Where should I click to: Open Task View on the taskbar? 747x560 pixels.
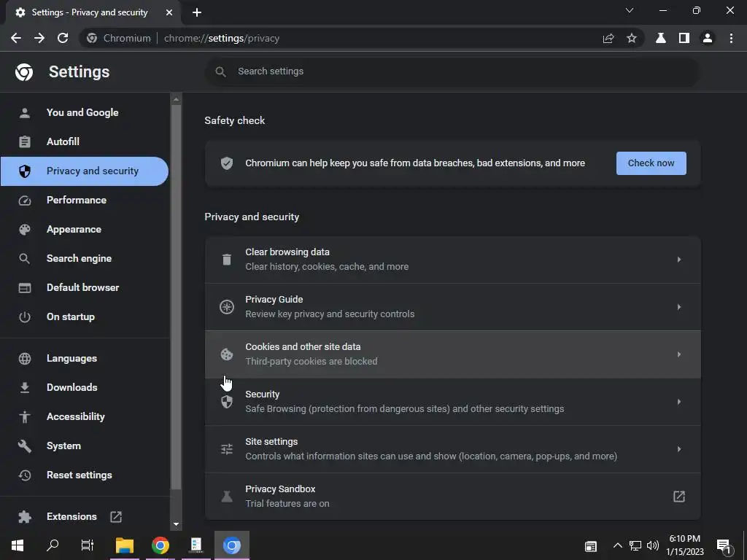point(88,545)
